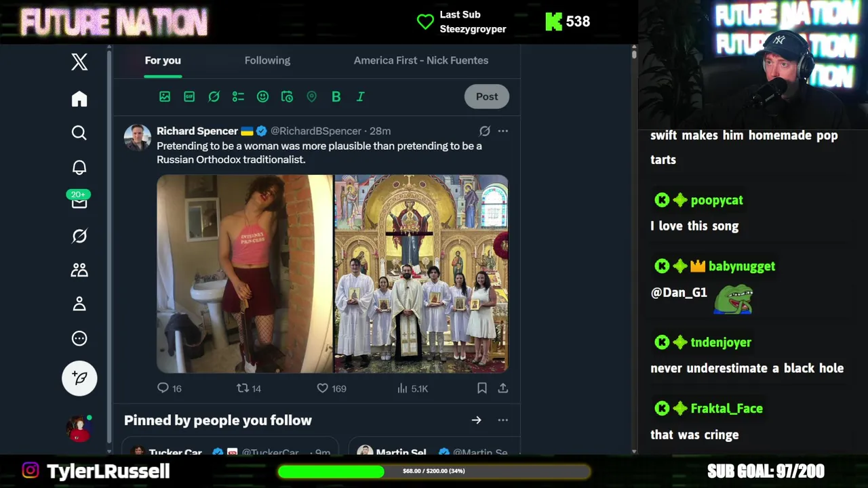Open more menu for Pinned section

[x=503, y=420]
